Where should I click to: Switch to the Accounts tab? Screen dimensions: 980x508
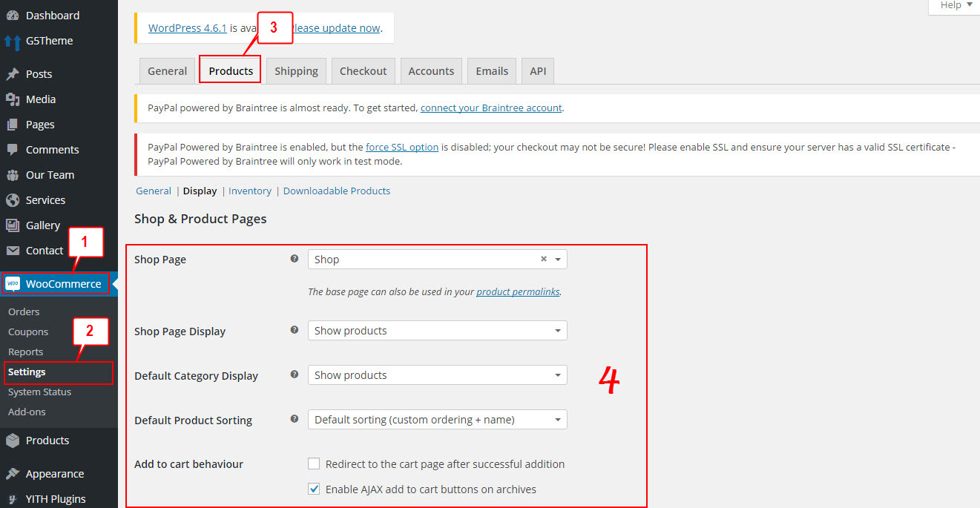[431, 71]
